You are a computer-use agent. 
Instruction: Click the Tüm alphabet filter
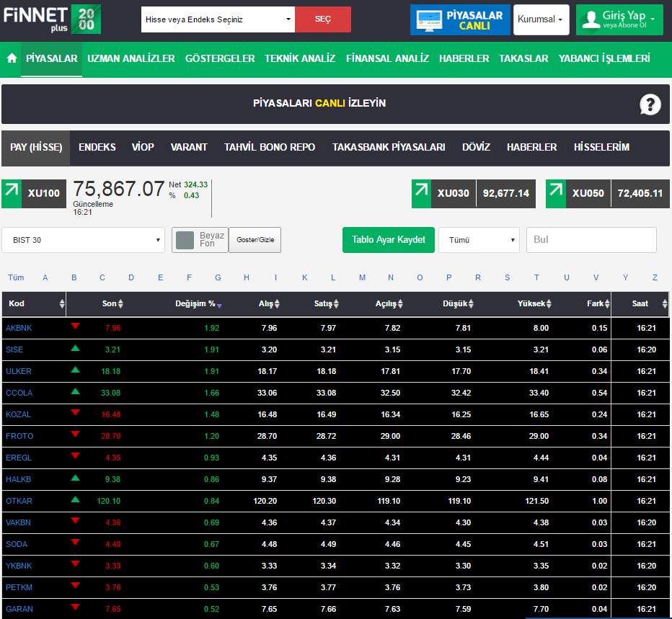point(16,277)
